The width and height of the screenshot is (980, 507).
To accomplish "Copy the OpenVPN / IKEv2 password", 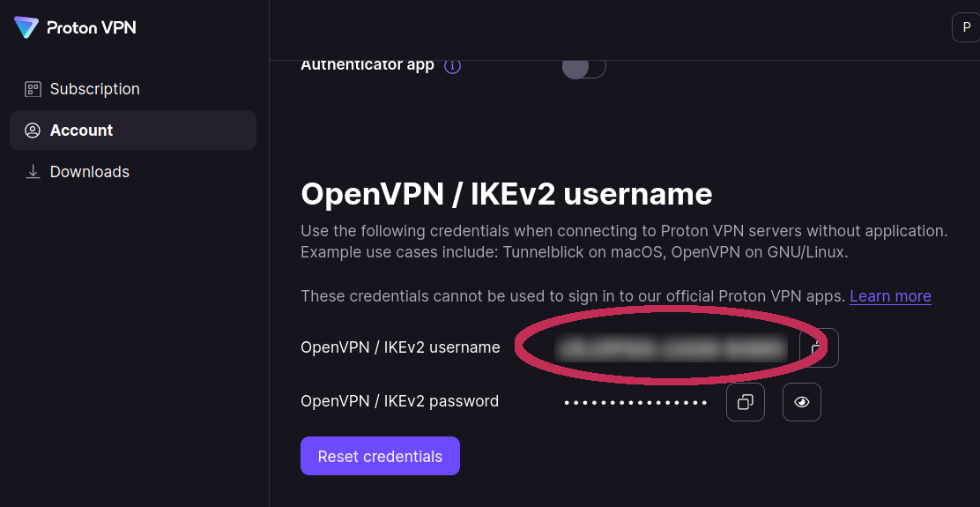I will 745,402.
